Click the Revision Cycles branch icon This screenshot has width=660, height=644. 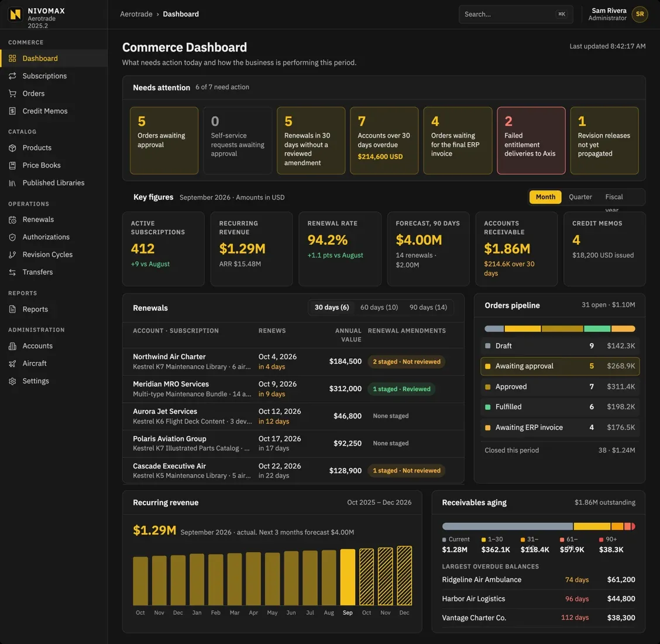[x=12, y=255]
